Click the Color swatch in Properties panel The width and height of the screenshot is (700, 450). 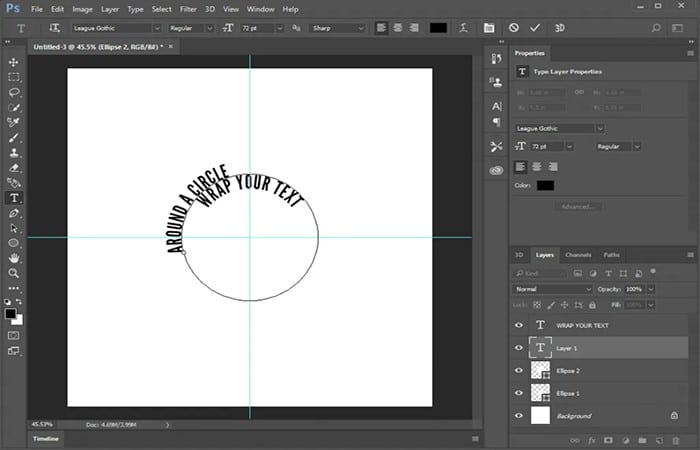[545, 185]
